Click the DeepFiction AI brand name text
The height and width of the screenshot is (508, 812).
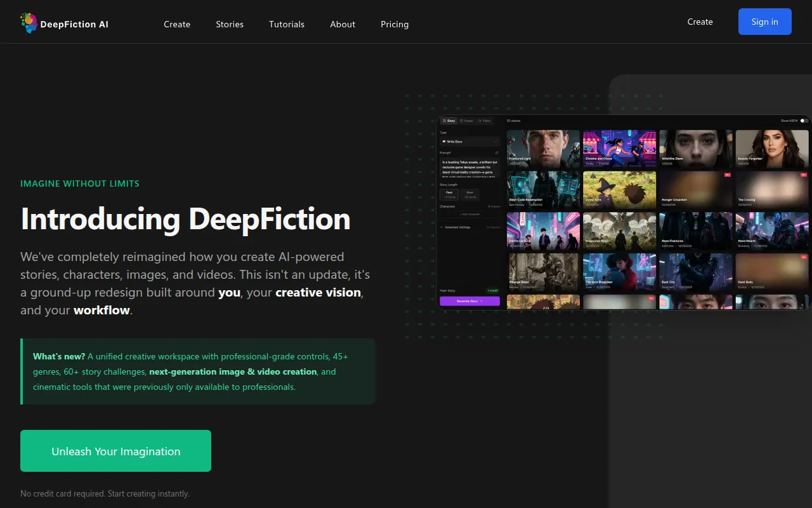click(x=74, y=24)
